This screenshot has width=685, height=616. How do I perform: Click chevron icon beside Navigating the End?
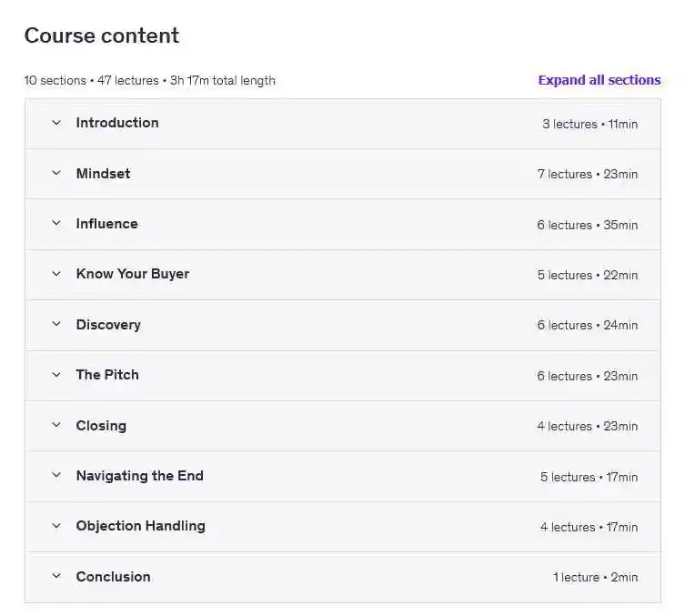point(56,476)
